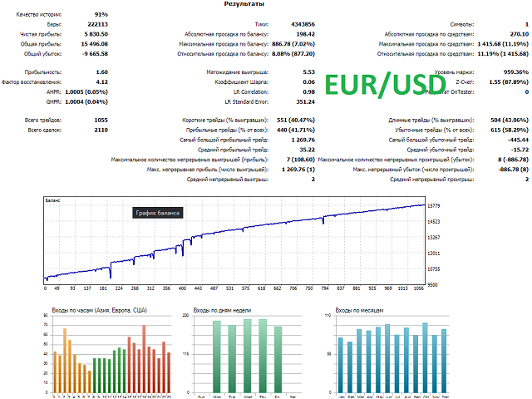
Task: Click the AHPR value 1.0005 (0.05%)
Action: pyautogui.click(x=86, y=92)
